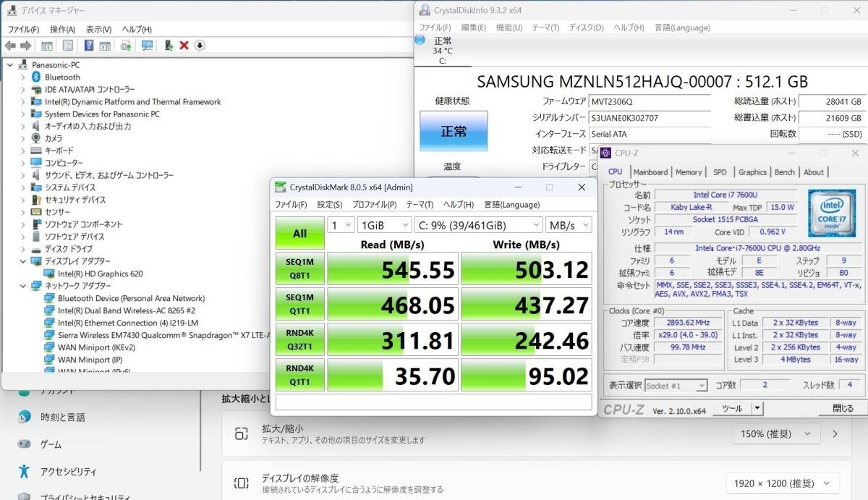Click the Intel HD Graphics 620 adapter icon
This screenshot has width=868, height=500.
(49, 274)
